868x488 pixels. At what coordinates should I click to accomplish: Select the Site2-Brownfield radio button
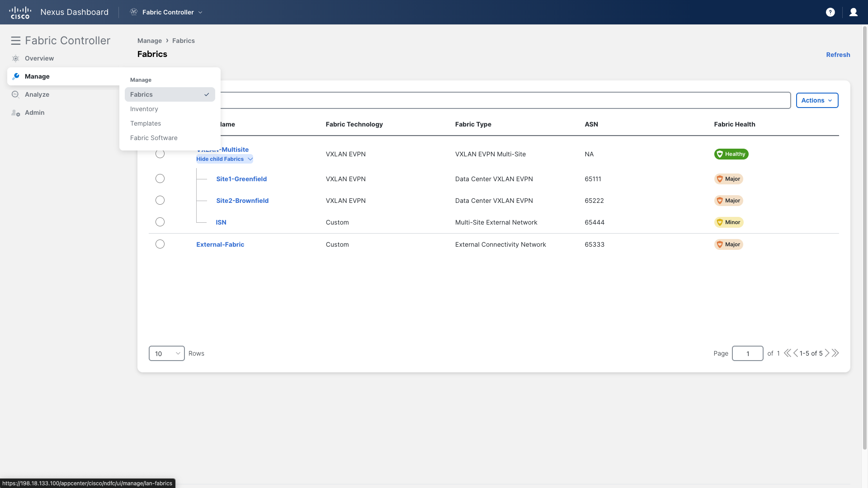coord(160,200)
